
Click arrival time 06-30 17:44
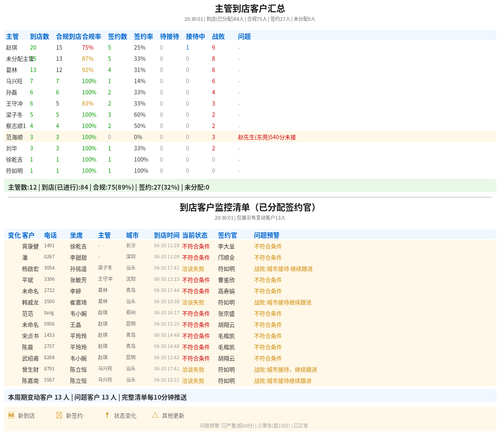(x=167, y=290)
